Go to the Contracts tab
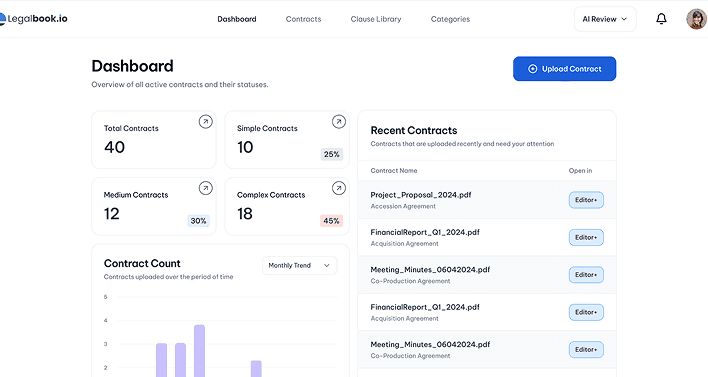Screen dimensions: 708x377 (x=303, y=19)
